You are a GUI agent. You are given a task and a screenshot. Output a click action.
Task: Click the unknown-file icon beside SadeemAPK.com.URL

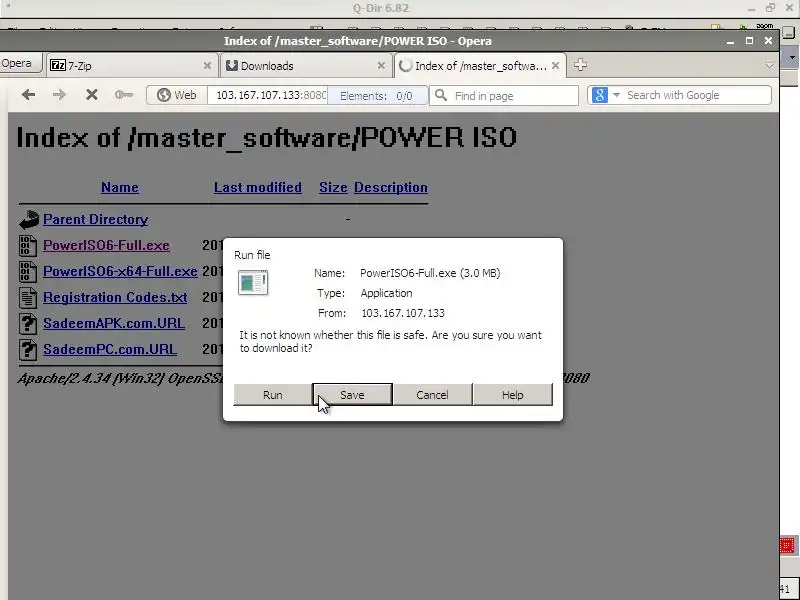point(28,323)
